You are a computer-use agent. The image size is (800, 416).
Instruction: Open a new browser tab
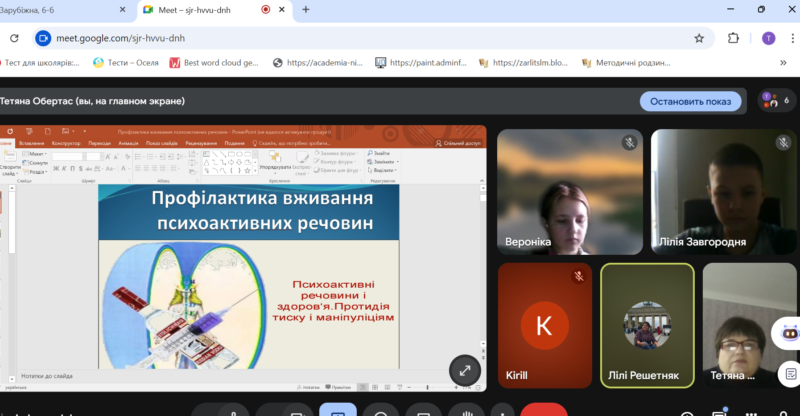coord(305,9)
